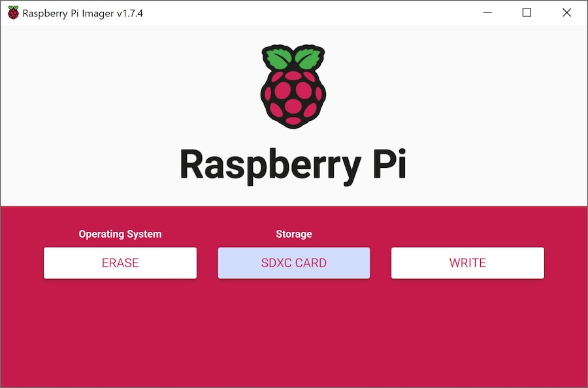Click the large raspberry logo graphic
Image resolution: width=588 pixels, height=388 pixels.
293,87
